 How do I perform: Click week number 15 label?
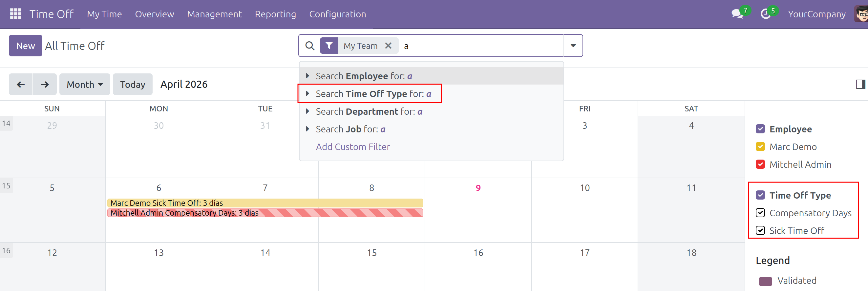pyautogui.click(x=6, y=186)
